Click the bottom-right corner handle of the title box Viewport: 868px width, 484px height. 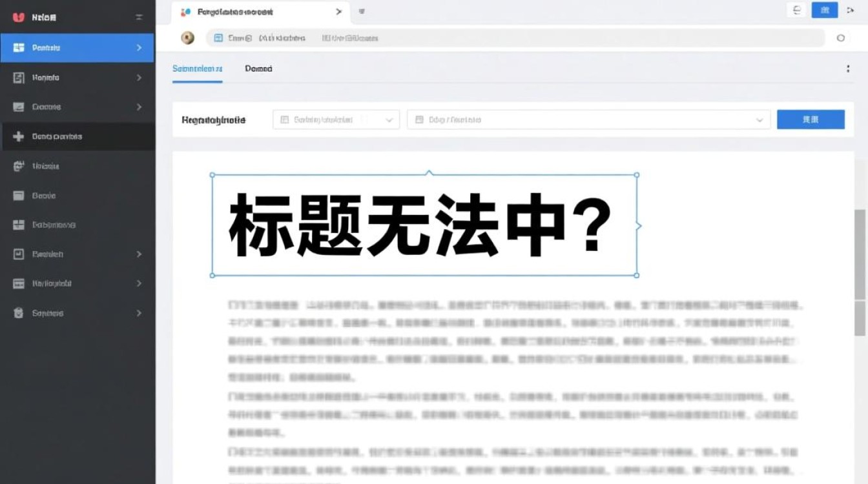(x=637, y=276)
